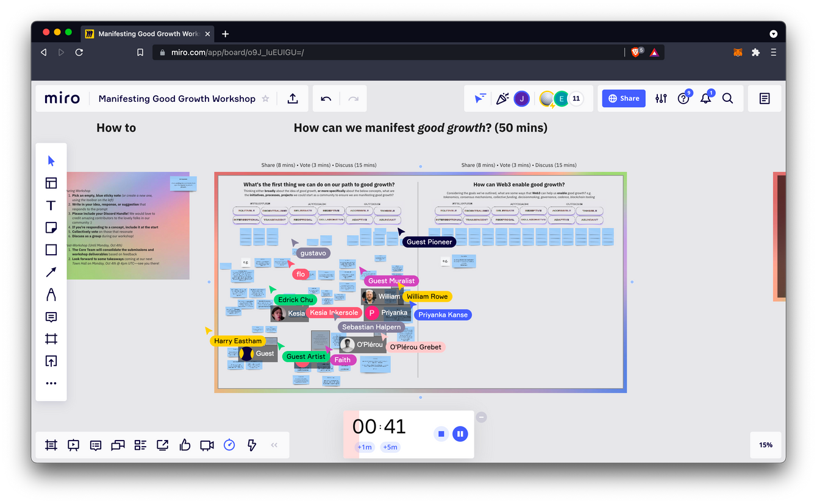Open the voting thumbs-up tool
817x504 pixels.
pyautogui.click(x=185, y=445)
